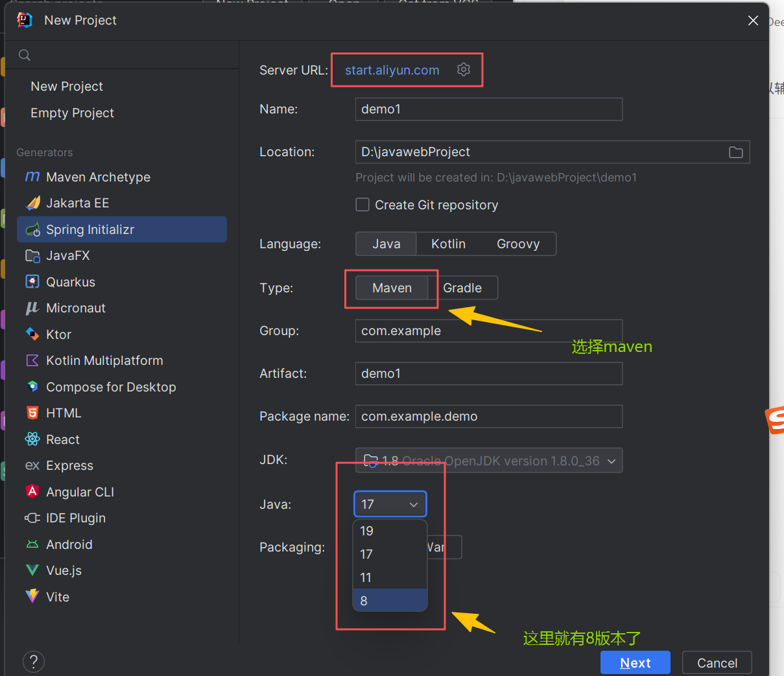Enable Create Git repository checkbox

click(362, 205)
